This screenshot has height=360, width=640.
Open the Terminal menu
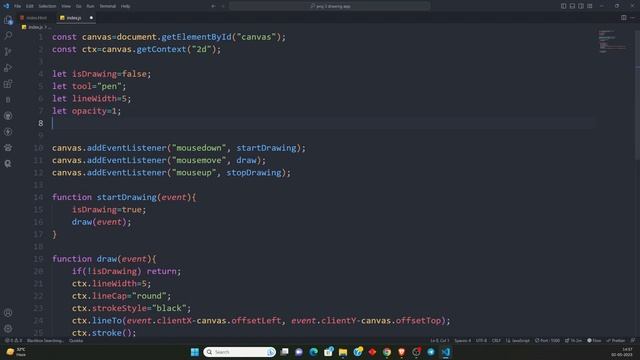click(108, 6)
